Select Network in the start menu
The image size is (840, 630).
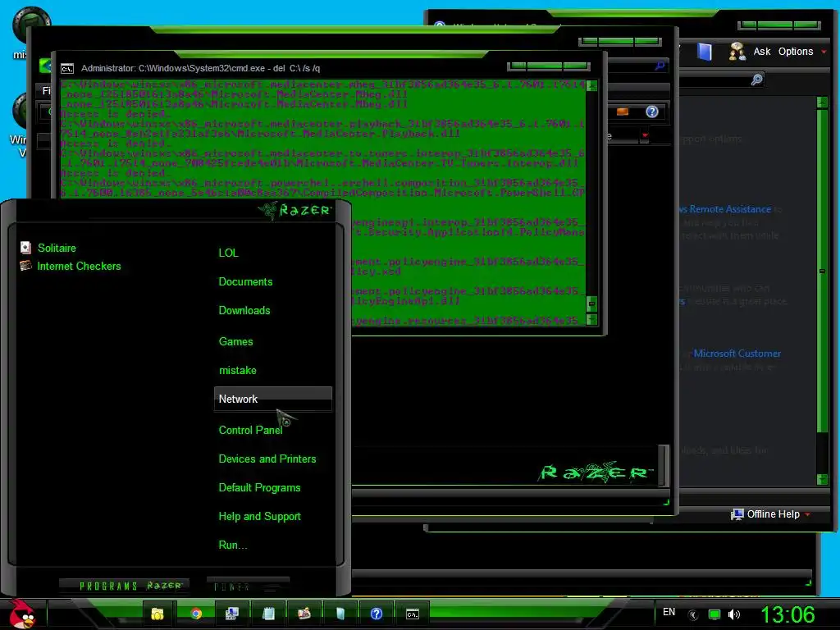(272, 399)
